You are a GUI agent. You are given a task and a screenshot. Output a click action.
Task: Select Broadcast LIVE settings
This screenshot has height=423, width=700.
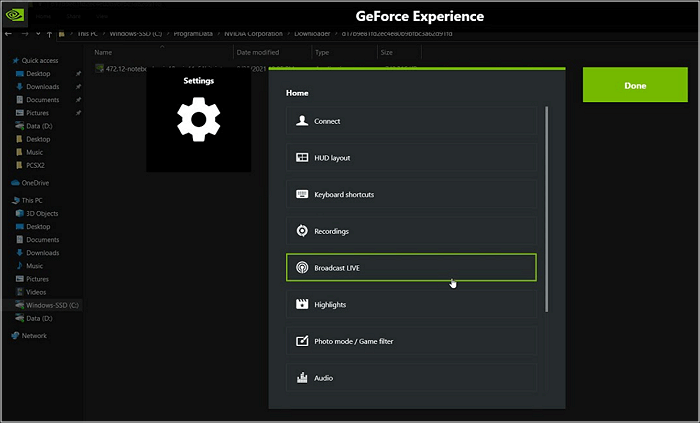click(x=411, y=267)
